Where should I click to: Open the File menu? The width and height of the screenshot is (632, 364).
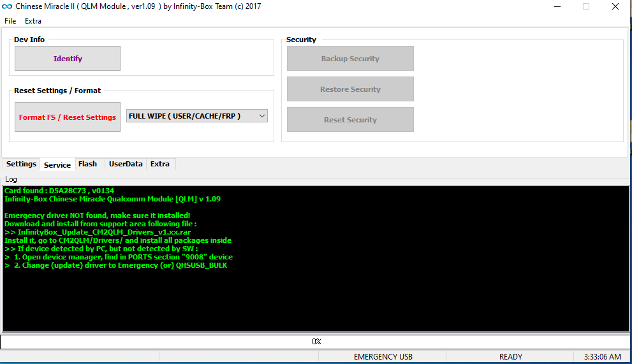pos(10,21)
